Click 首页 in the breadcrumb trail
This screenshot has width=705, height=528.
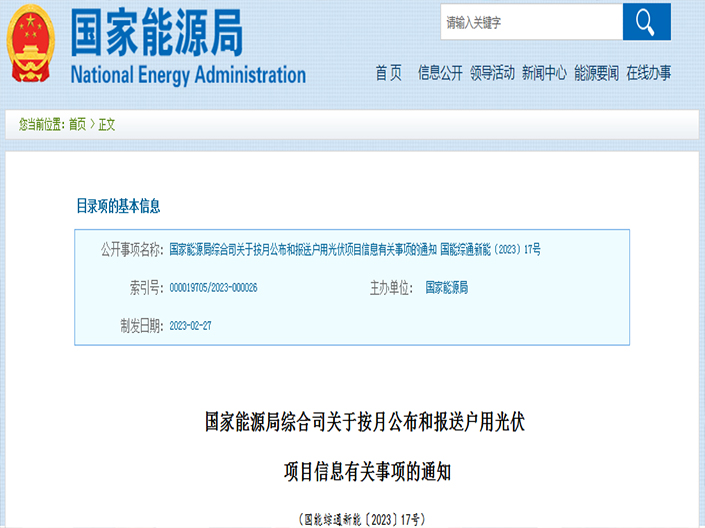(x=77, y=125)
